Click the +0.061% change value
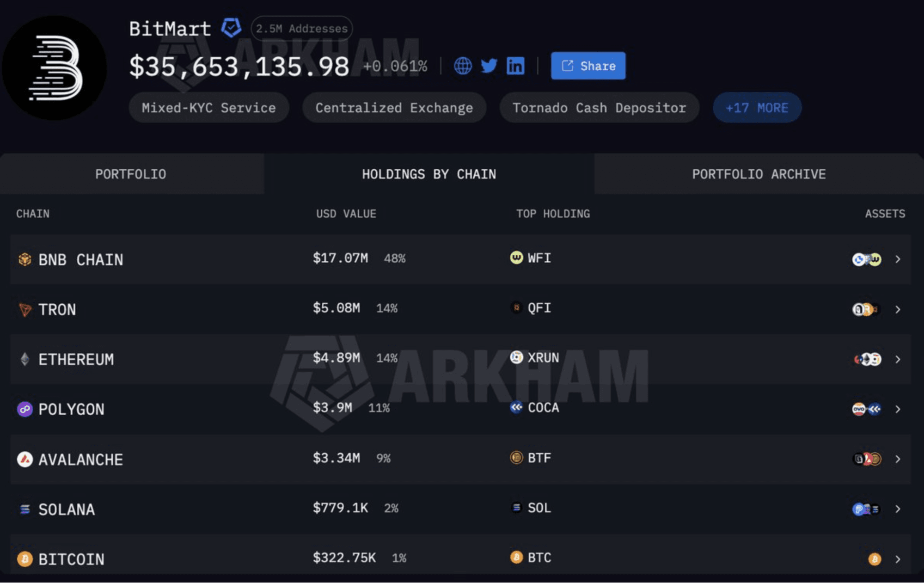 pos(395,66)
